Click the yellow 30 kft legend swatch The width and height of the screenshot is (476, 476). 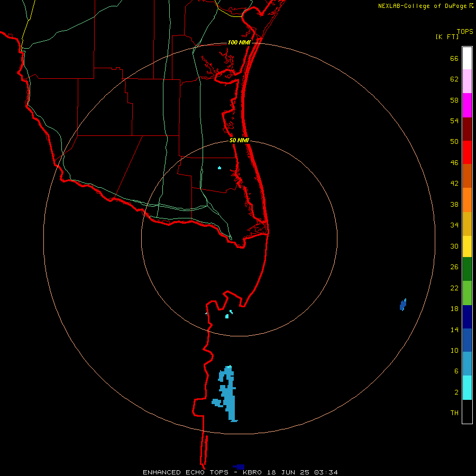point(467,246)
